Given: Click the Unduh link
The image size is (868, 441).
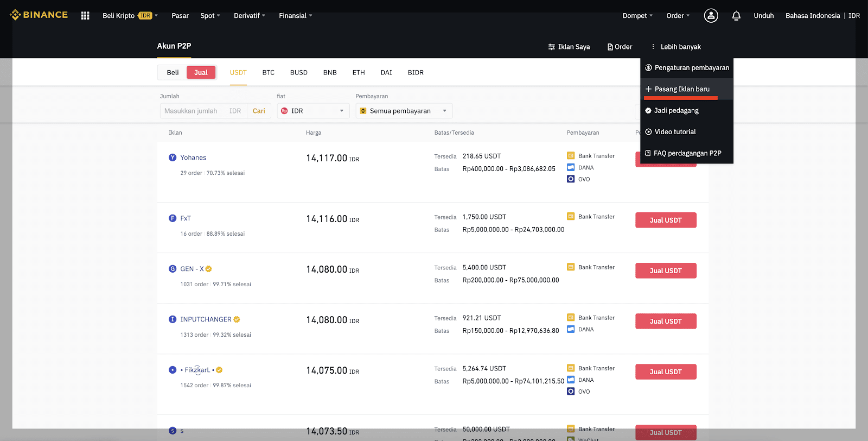Looking at the screenshot, I should point(763,16).
